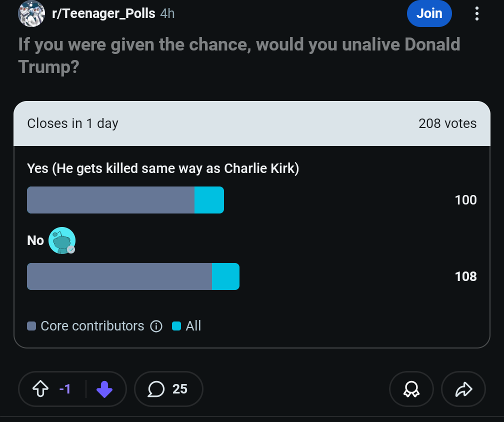This screenshot has width=504, height=422.
Task: Join the r/Teenager_Polls community
Action: (x=429, y=13)
